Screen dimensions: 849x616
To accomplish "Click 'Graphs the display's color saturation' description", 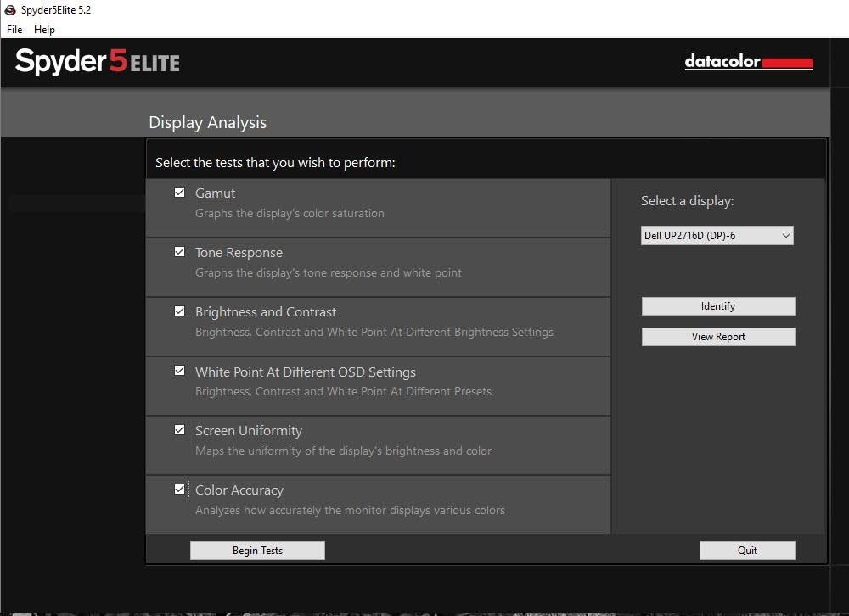I will tap(290, 213).
